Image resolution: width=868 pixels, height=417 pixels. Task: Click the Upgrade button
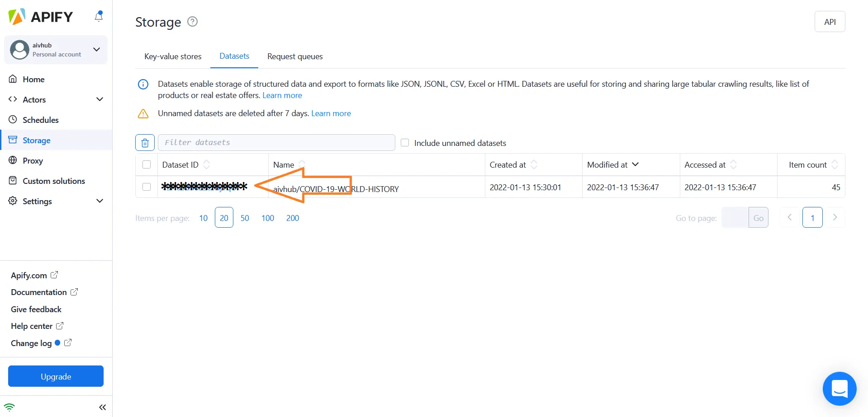56,376
